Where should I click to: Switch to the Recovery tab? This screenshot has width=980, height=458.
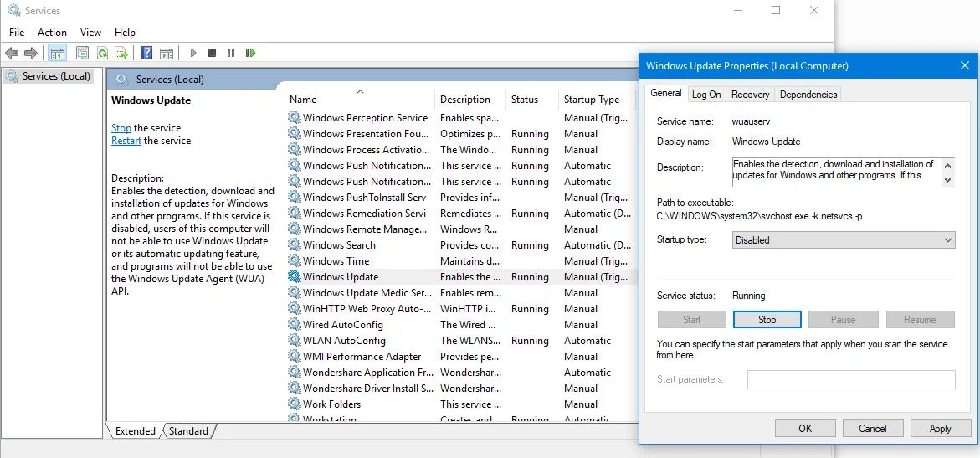tap(750, 95)
